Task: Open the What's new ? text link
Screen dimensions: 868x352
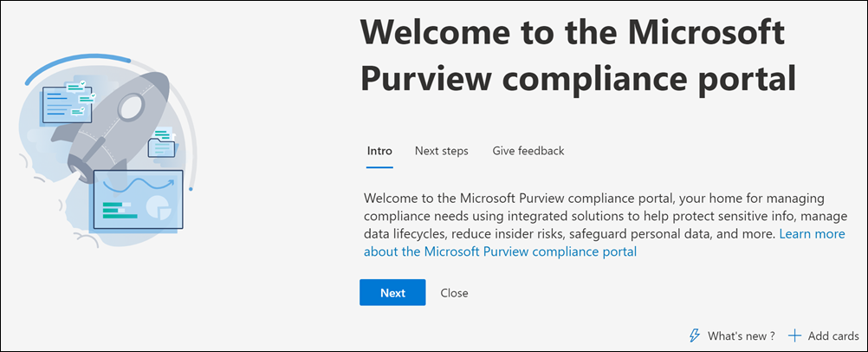Action: [x=742, y=336]
